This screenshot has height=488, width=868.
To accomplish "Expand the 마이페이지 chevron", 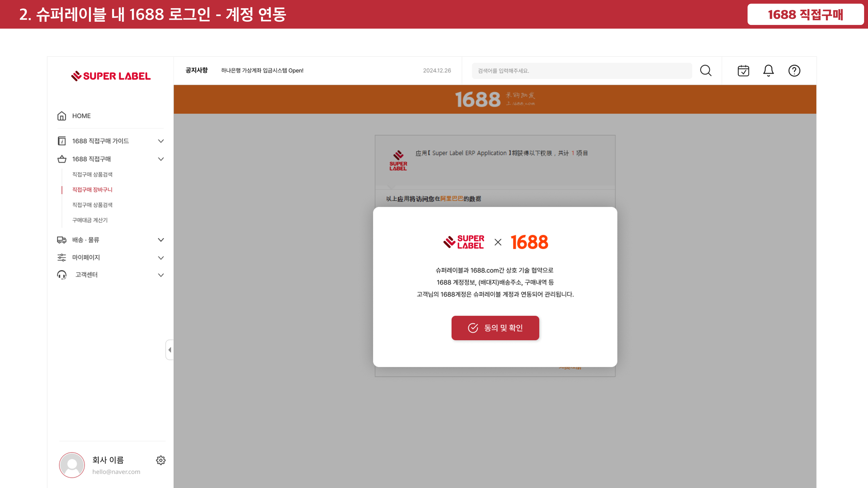I will pyautogui.click(x=161, y=258).
